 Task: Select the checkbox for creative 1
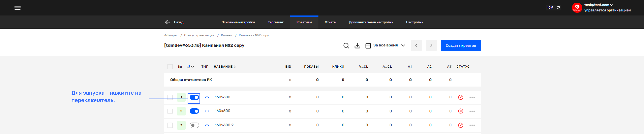[x=170, y=97]
